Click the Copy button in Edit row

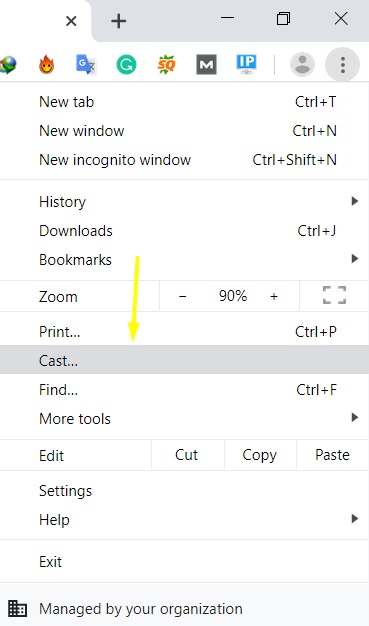(x=260, y=455)
